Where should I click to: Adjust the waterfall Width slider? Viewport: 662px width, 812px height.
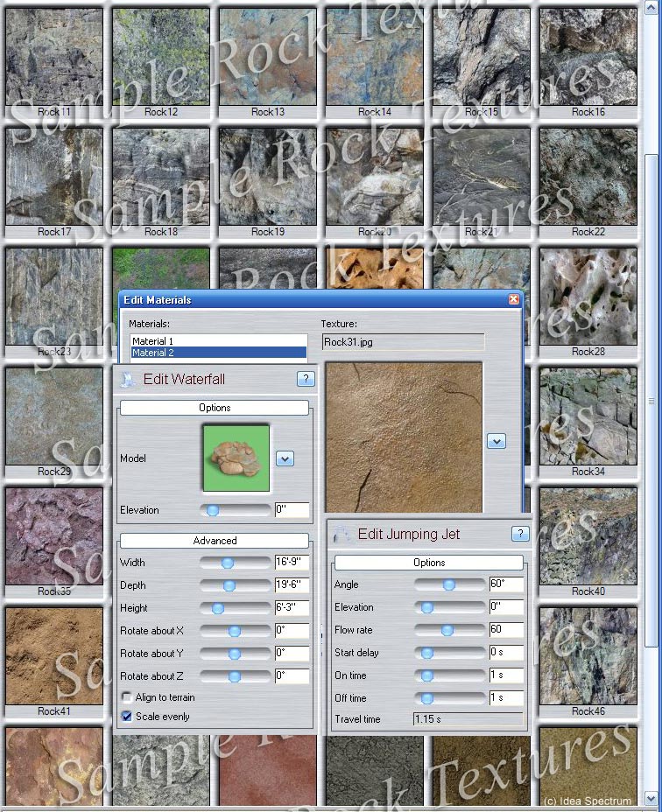(x=235, y=563)
